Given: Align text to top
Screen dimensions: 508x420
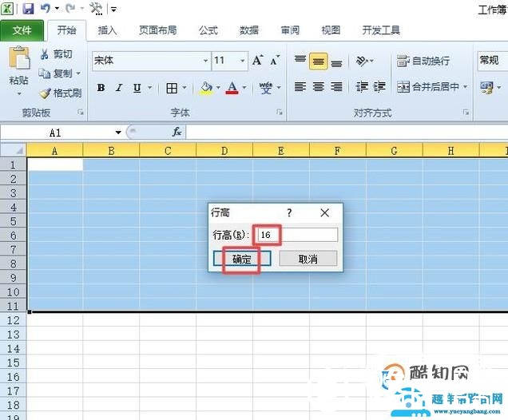Looking at the screenshot, I should point(300,60).
